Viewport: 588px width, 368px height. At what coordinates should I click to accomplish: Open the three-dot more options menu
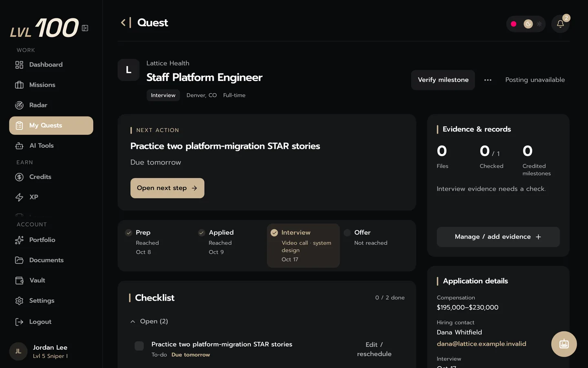488,80
